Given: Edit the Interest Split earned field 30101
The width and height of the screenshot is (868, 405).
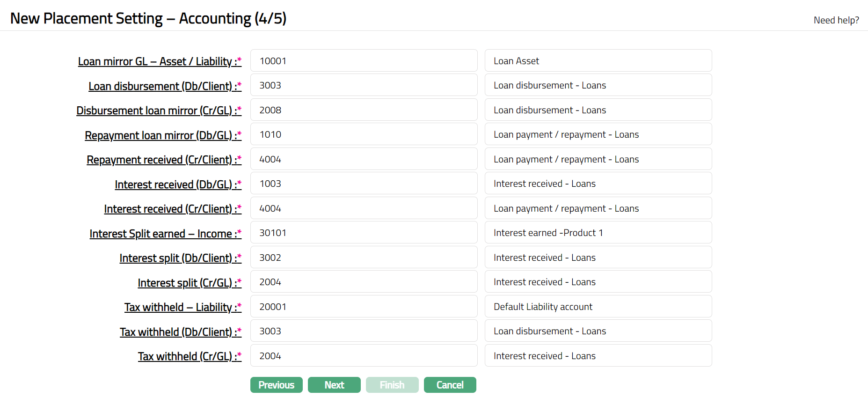Looking at the screenshot, I should coord(364,233).
